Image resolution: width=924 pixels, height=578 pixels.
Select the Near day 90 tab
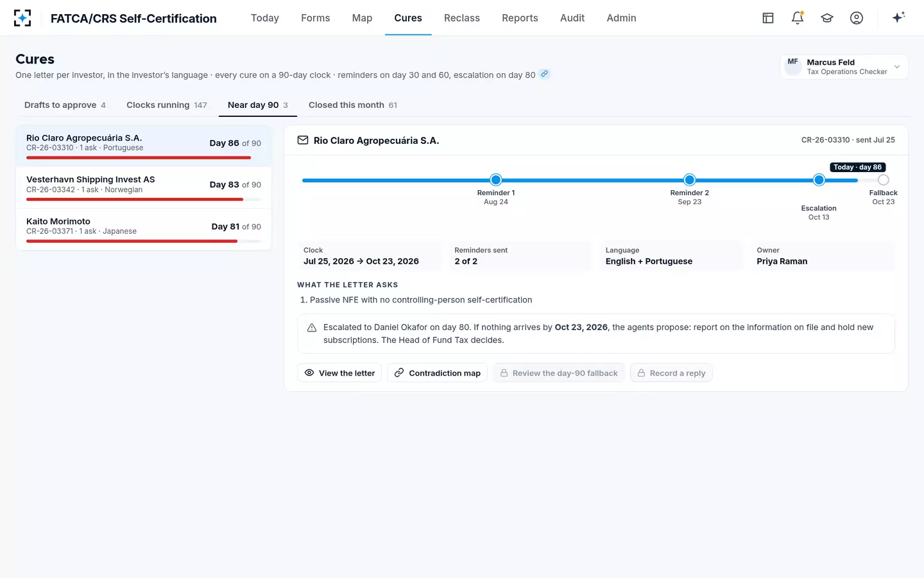tap(258, 105)
